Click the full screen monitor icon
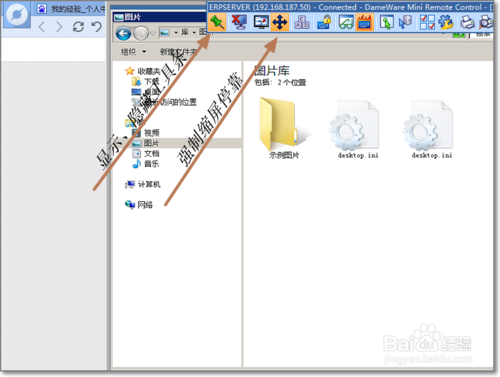The image size is (500, 377). coord(261,22)
